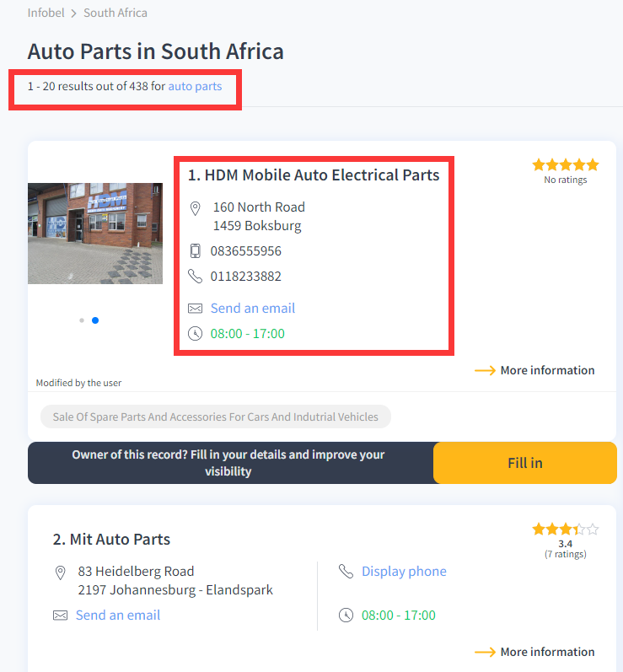Viewport: 623px width, 672px height.
Task: Open South Africa breadcrumb link
Action: click(115, 13)
